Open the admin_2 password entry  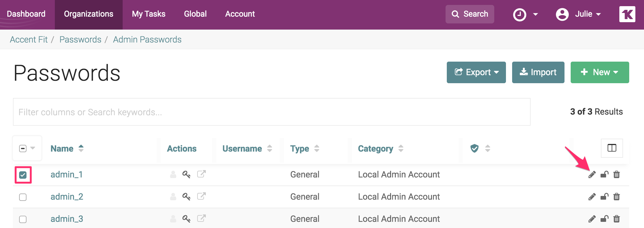point(67,197)
